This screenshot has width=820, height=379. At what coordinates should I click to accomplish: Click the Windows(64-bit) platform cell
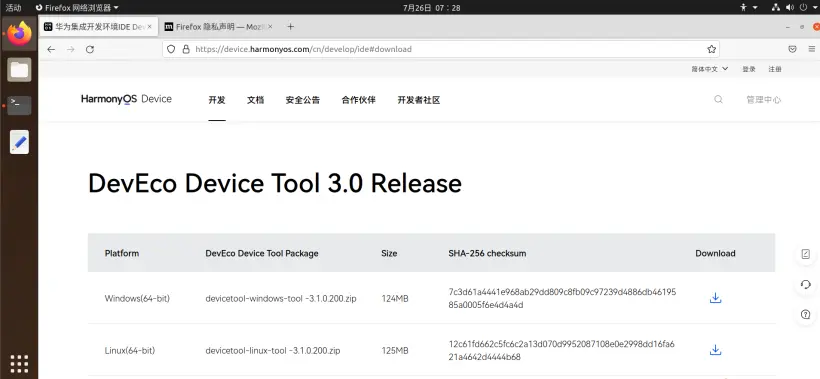tap(137, 298)
